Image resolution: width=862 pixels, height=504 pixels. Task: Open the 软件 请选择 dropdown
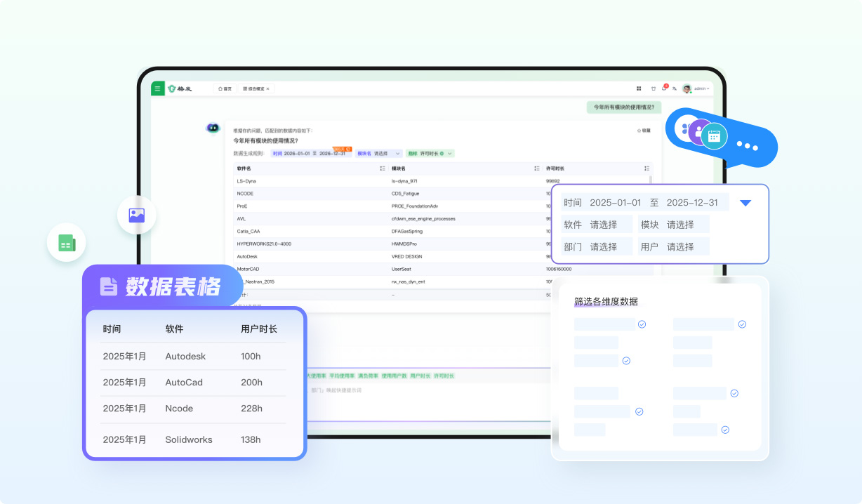tap(603, 225)
